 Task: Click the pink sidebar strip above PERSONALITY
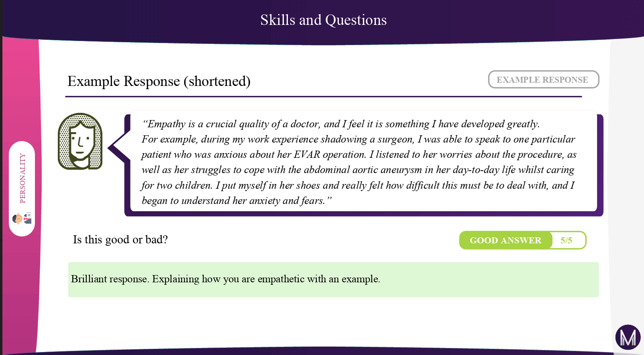coord(21,88)
